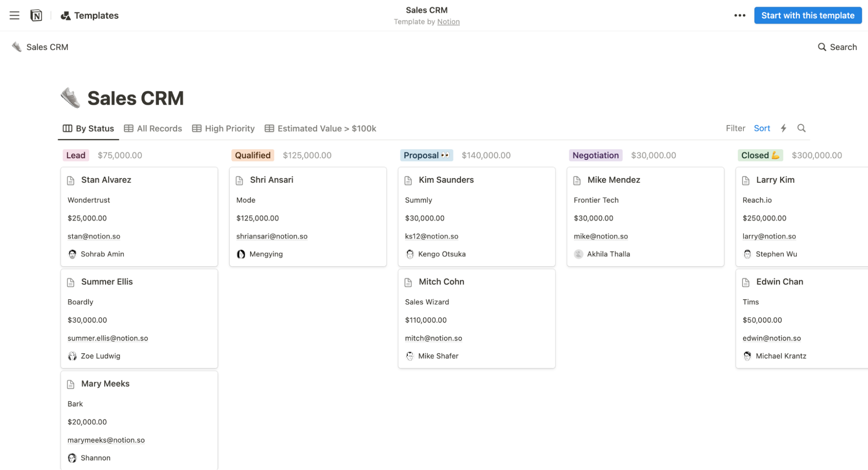Click Proposal column total $140,000.00

(486, 156)
